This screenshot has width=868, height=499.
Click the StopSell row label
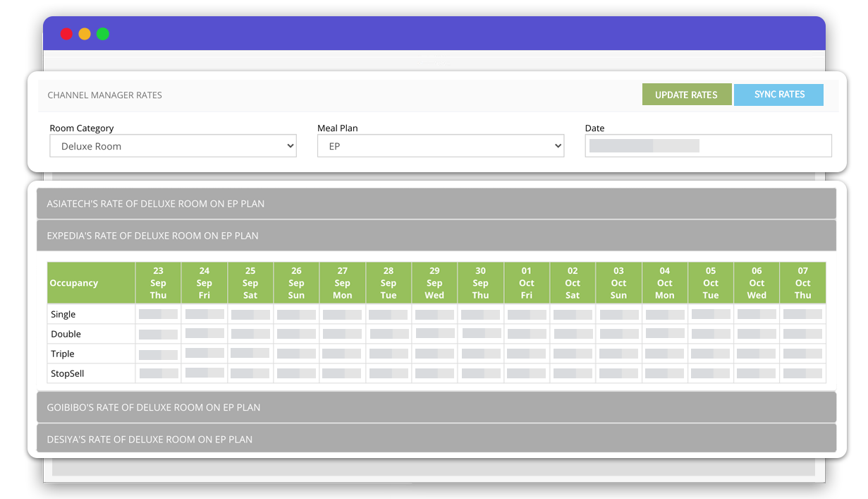68,373
